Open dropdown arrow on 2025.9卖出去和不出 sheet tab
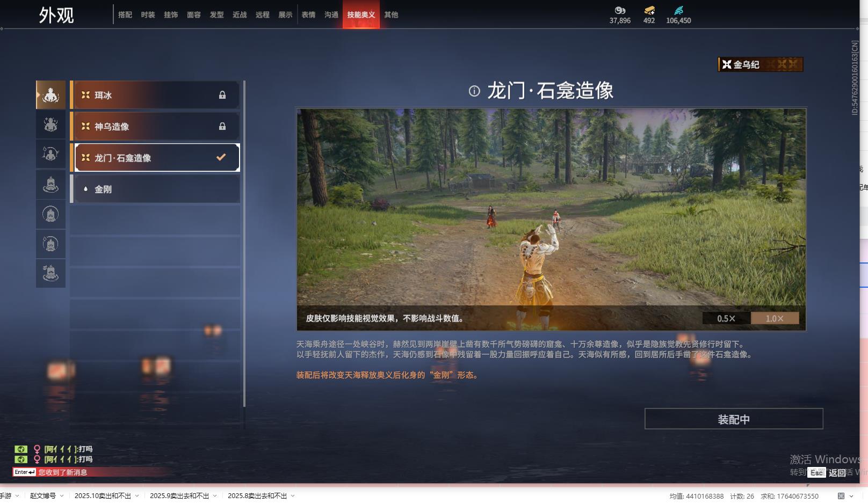Screen dimensions: 868x504 tap(215, 496)
